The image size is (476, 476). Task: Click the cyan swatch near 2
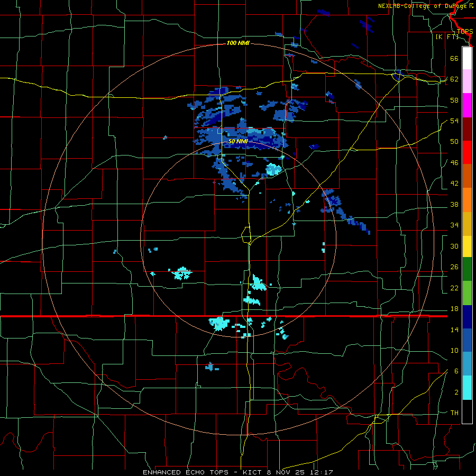(467, 388)
